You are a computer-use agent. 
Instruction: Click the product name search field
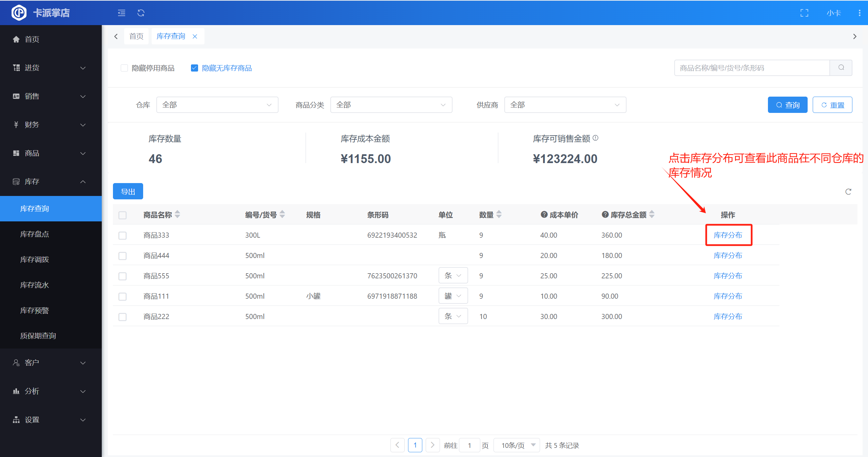pyautogui.click(x=751, y=68)
